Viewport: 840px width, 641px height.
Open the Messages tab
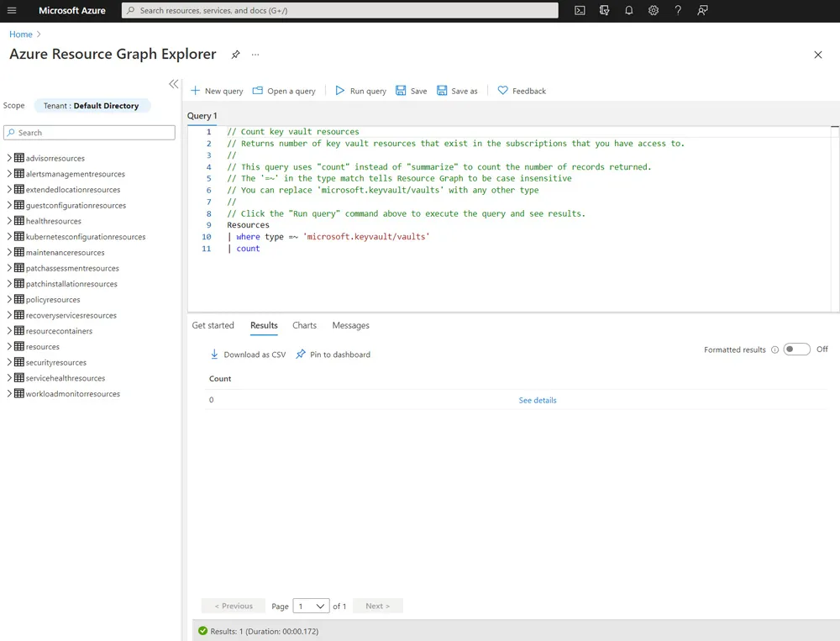click(350, 325)
